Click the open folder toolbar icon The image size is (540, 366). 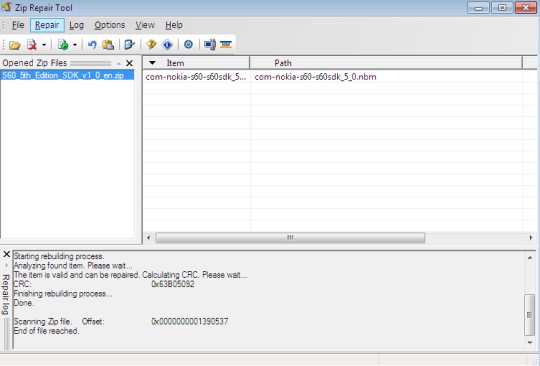[14, 45]
